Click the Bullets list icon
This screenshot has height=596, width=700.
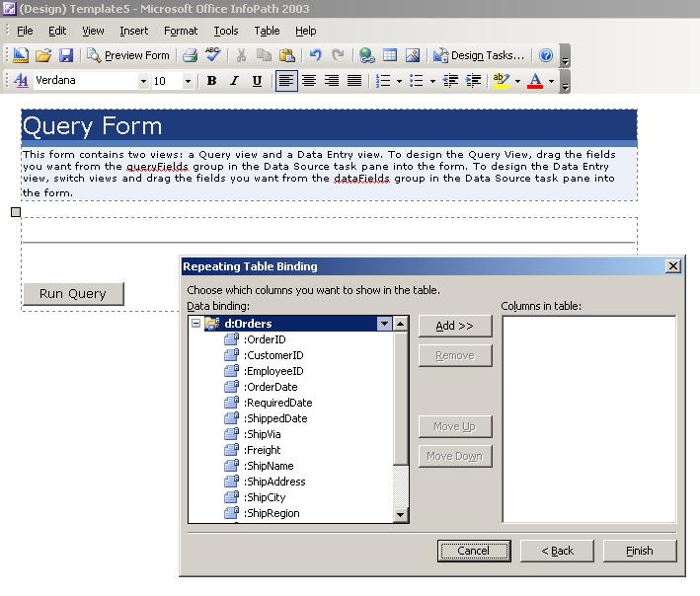(416, 81)
